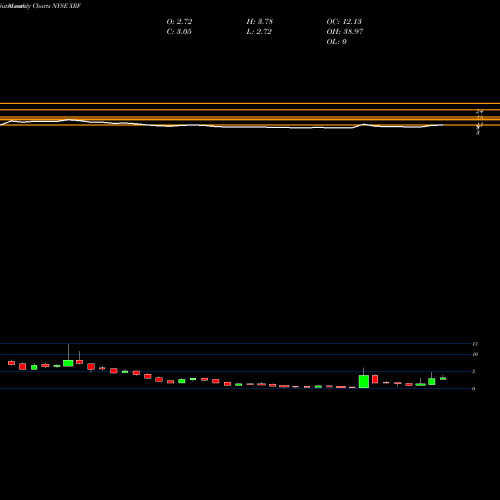This screenshot has height=500, width=500.
Task: Select the last candle at the chart's right end
Action: (443, 378)
